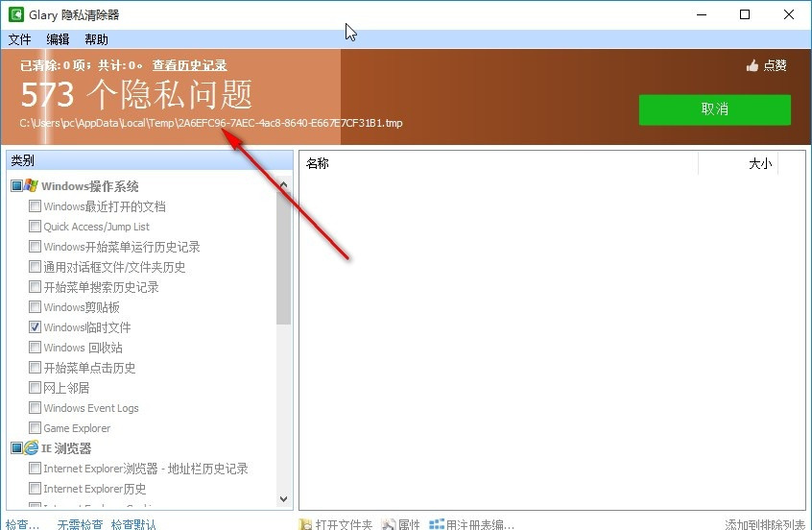Screen dimensions: 812x530
Task: Click the IE browser icon beside IE 浏览器
Action: (31, 447)
